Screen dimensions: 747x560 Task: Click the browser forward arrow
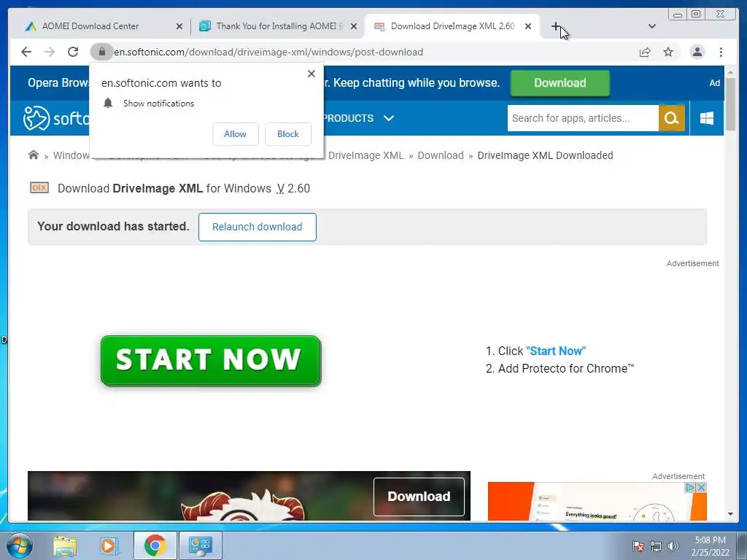coord(50,52)
